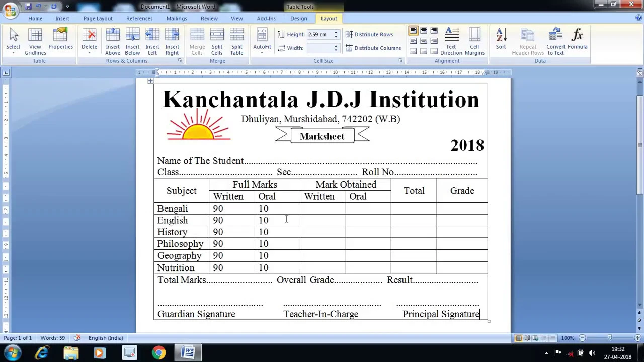The width and height of the screenshot is (644, 362).
Task: Click the table move handle
Action: [150, 80]
